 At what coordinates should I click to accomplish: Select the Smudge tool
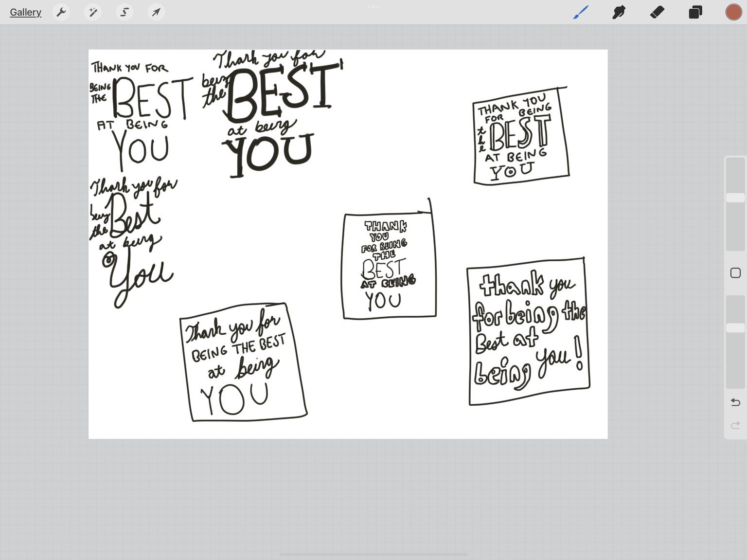click(x=619, y=12)
